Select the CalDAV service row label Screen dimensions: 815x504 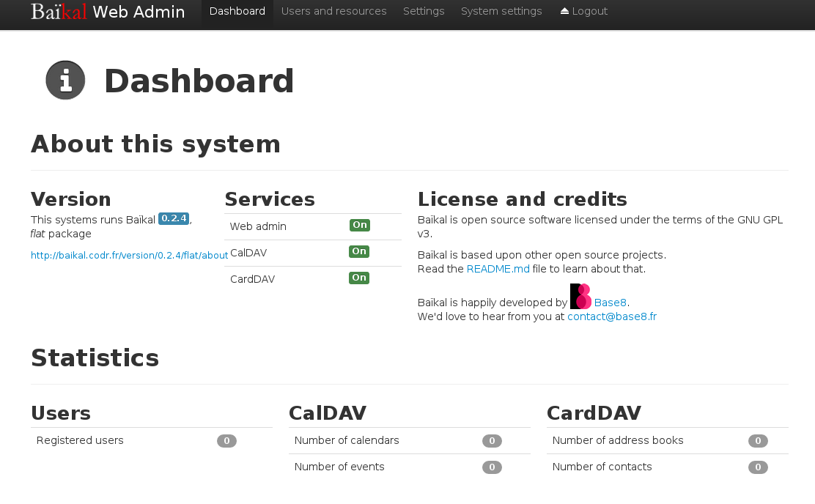248,253
